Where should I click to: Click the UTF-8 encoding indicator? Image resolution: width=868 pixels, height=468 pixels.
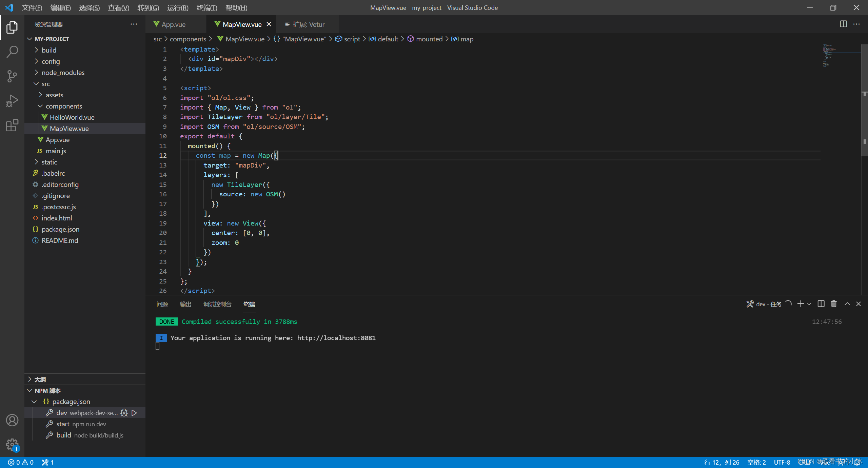pyautogui.click(x=782, y=462)
